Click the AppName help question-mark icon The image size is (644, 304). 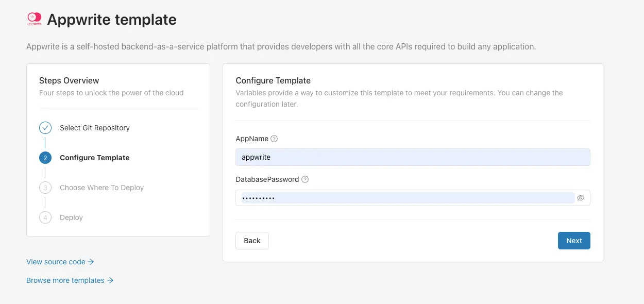pos(274,139)
